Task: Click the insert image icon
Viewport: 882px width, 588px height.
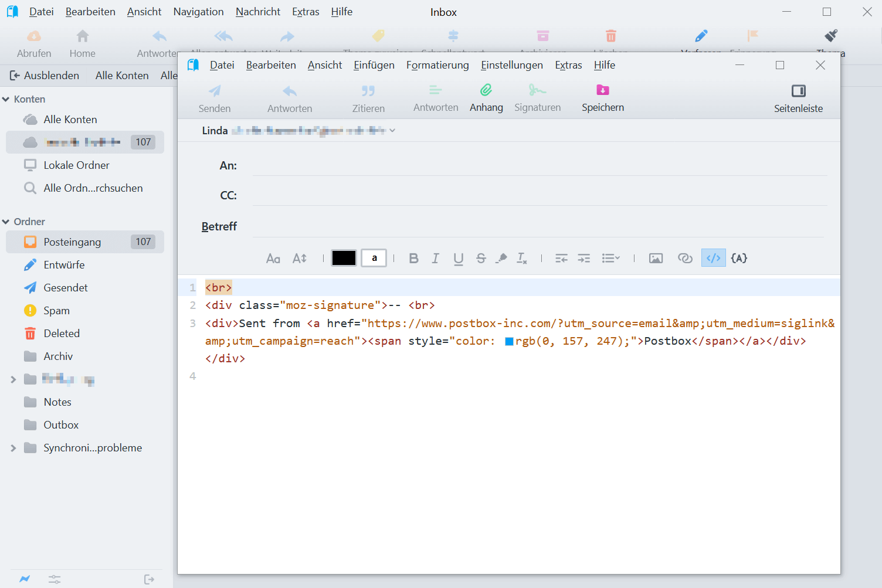Action: [656, 259]
